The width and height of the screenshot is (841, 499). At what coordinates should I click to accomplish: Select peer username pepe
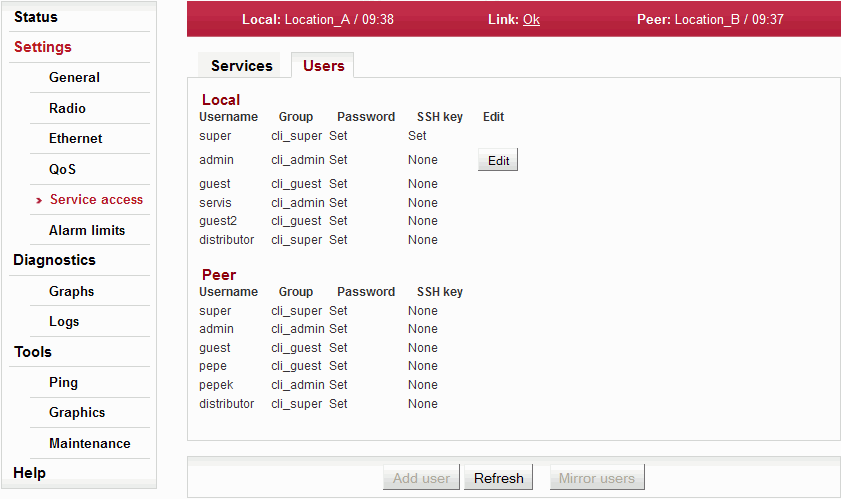coord(213,366)
